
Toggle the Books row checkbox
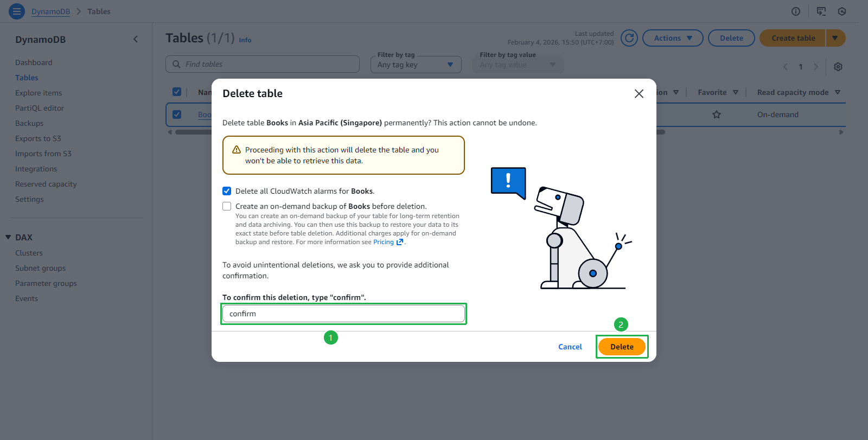tap(177, 114)
